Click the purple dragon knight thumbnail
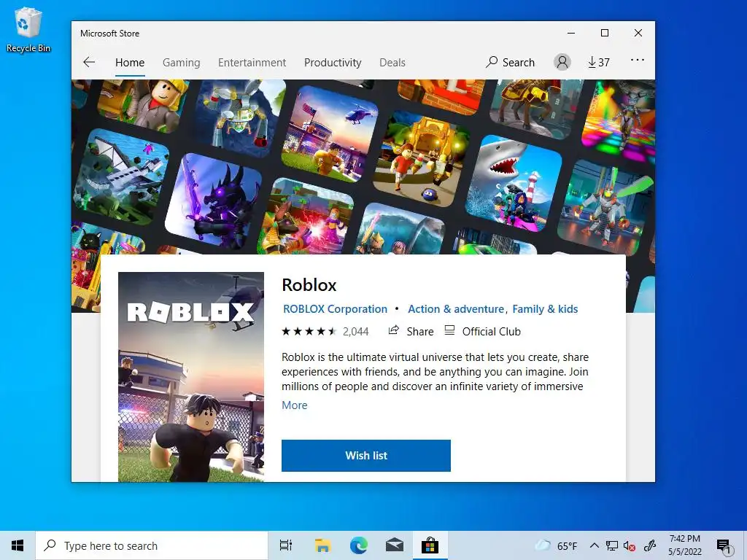 point(213,201)
